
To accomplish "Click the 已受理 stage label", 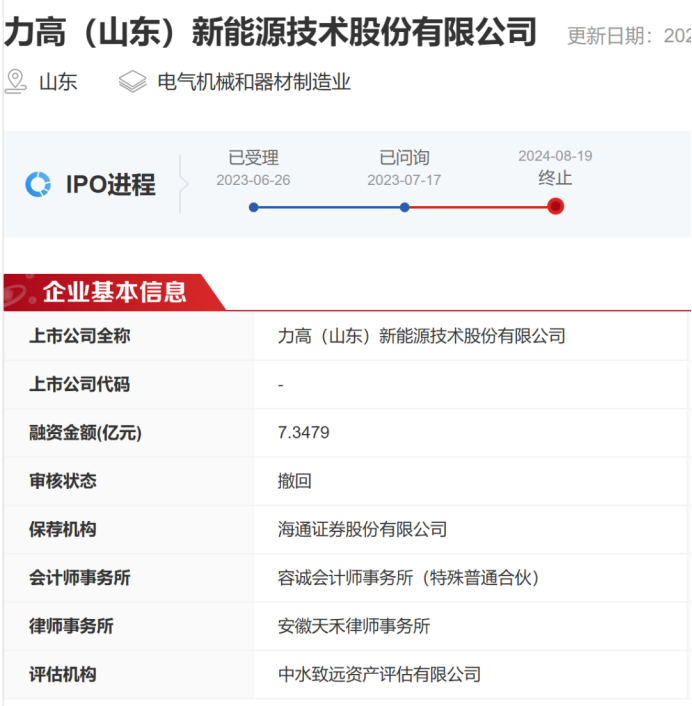I will [253, 158].
